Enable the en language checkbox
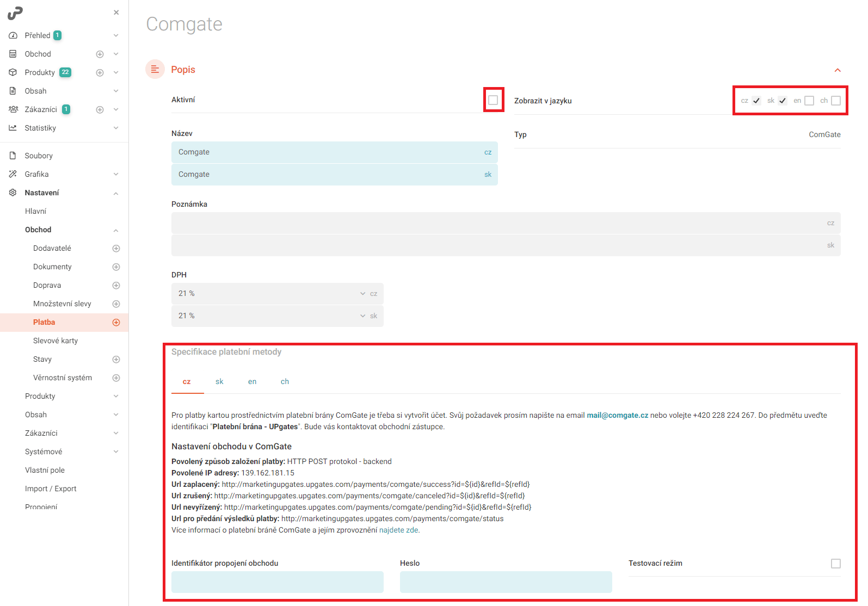Screen dimensions: 868x606 pos(809,101)
